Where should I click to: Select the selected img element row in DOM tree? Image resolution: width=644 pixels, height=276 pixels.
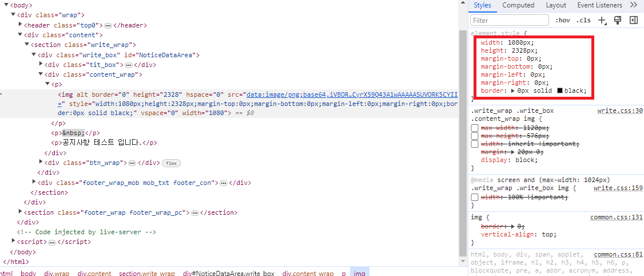[229, 104]
